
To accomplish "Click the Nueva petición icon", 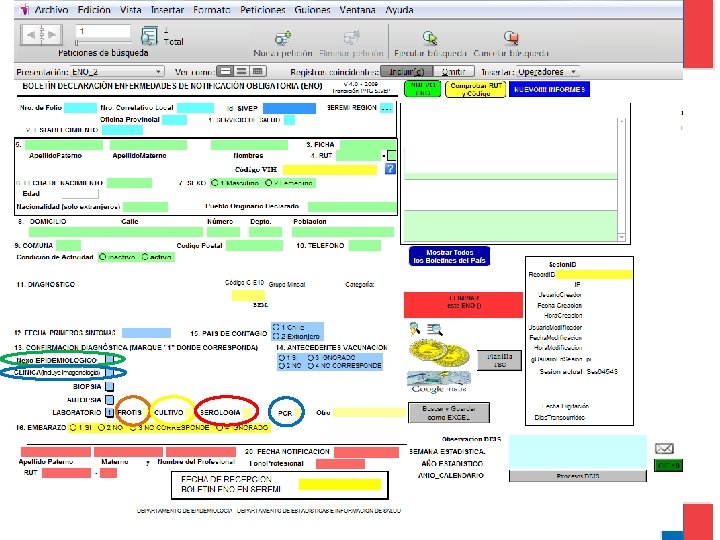I will 283,38.
